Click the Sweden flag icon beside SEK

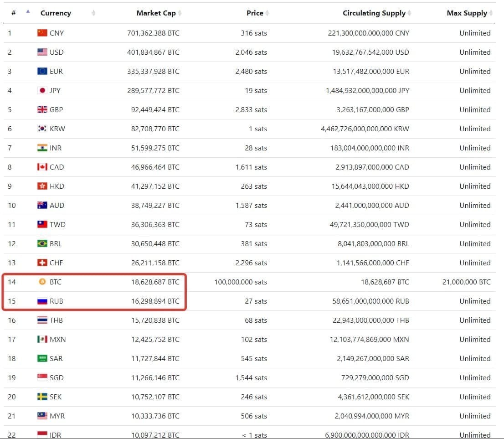pyautogui.click(x=42, y=397)
